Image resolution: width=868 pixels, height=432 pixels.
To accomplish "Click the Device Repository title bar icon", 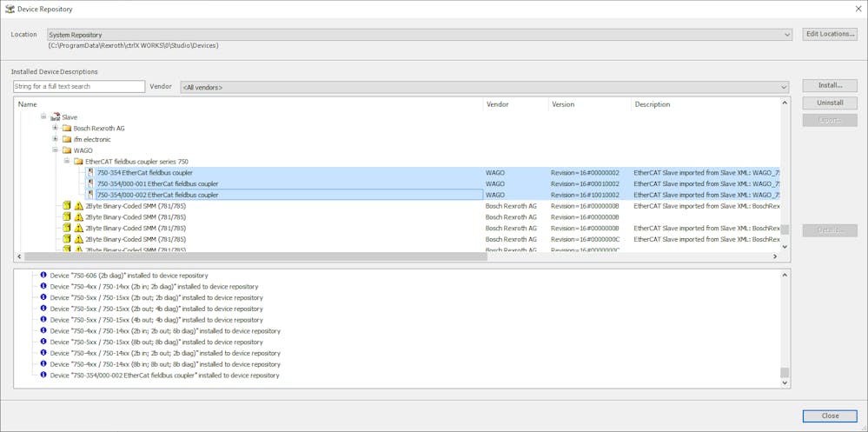I will pyautogui.click(x=10, y=9).
